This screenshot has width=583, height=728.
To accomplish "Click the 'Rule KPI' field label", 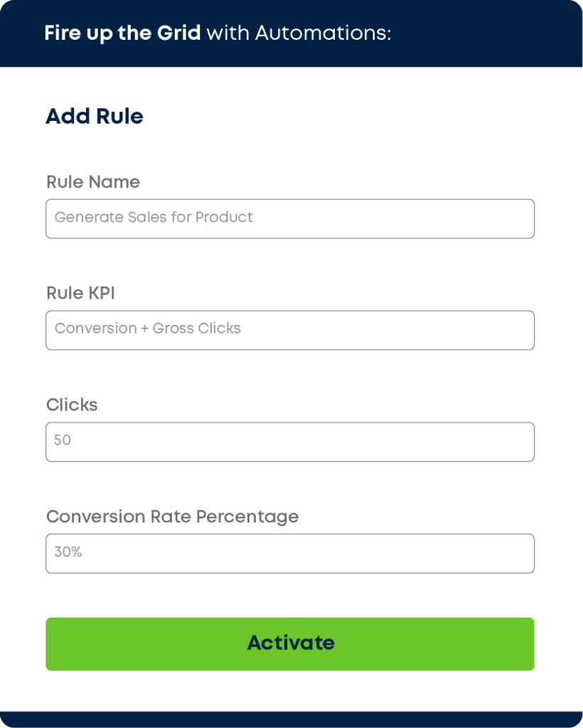I will pos(80,294).
